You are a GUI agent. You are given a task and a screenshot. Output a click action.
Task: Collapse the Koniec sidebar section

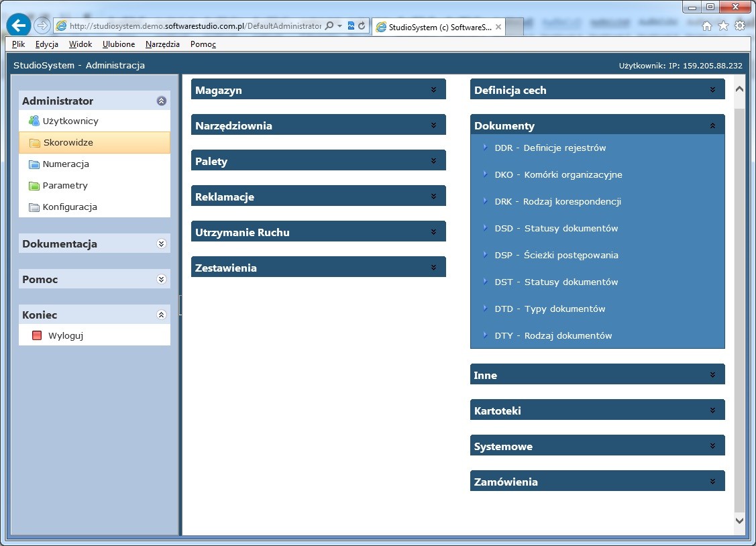click(162, 315)
